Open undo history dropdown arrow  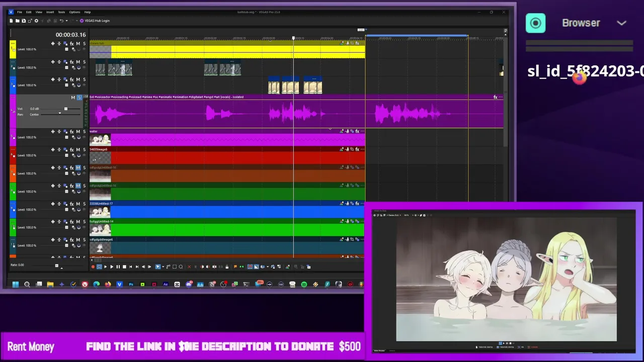click(x=67, y=21)
